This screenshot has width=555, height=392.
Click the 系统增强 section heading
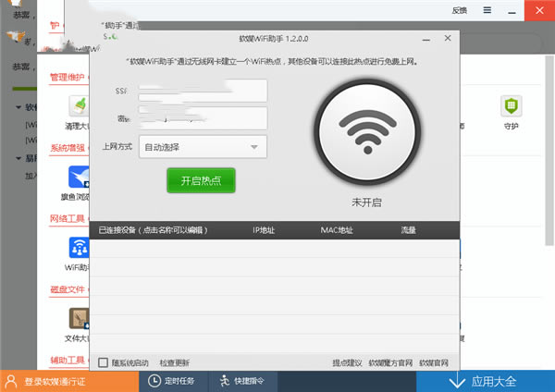click(68, 148)
